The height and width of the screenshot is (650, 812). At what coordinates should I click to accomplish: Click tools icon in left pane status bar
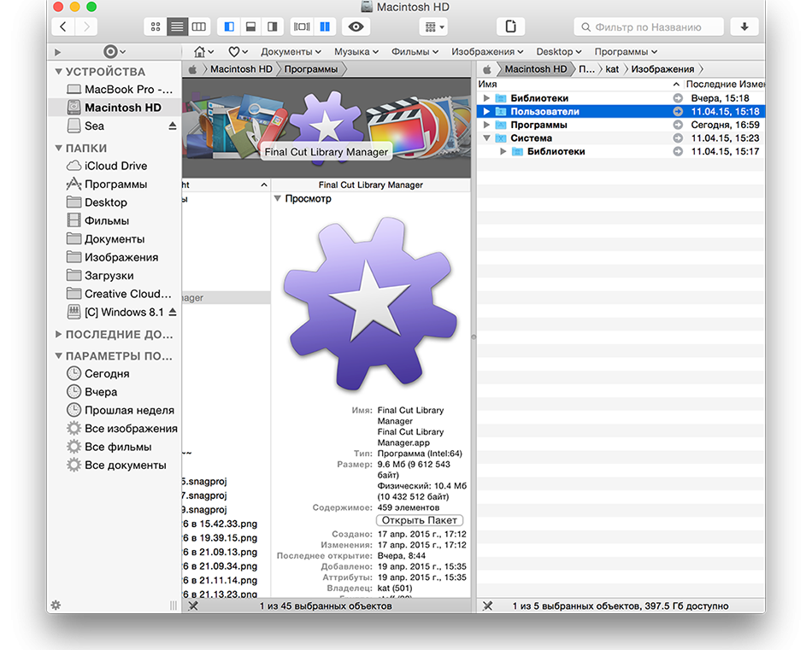point(193,606)
